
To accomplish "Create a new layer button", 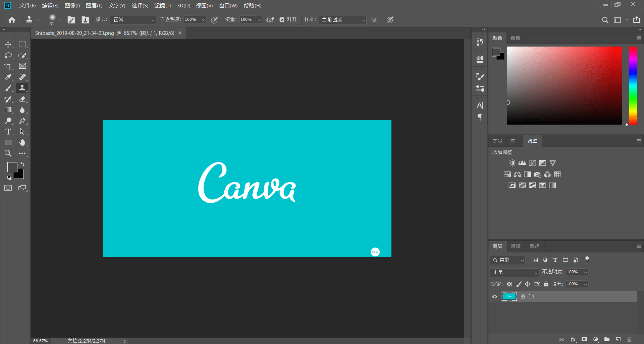I will click(x=618, y=339).
